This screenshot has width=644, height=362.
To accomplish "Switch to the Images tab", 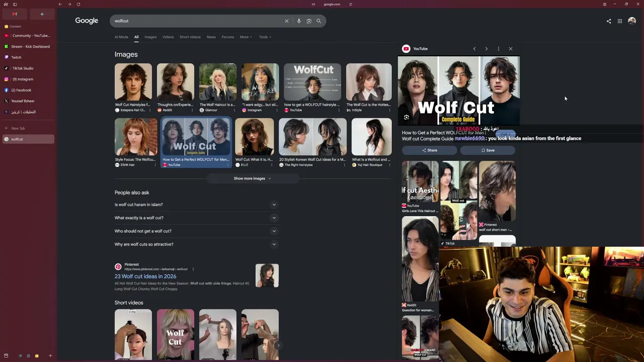I will click(150, 37).
